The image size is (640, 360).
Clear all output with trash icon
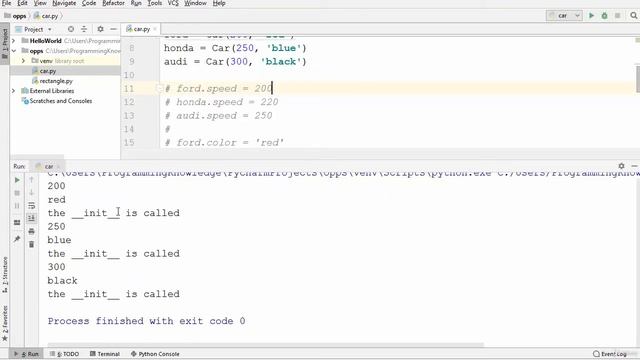pyautogui.click(x=31, y=244)
